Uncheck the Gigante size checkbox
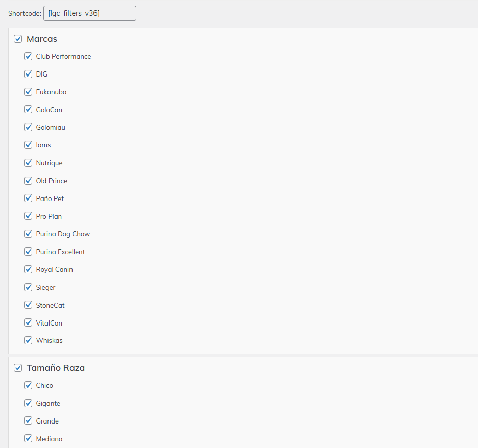The image size is (478, 448). [x=28, y=403]
